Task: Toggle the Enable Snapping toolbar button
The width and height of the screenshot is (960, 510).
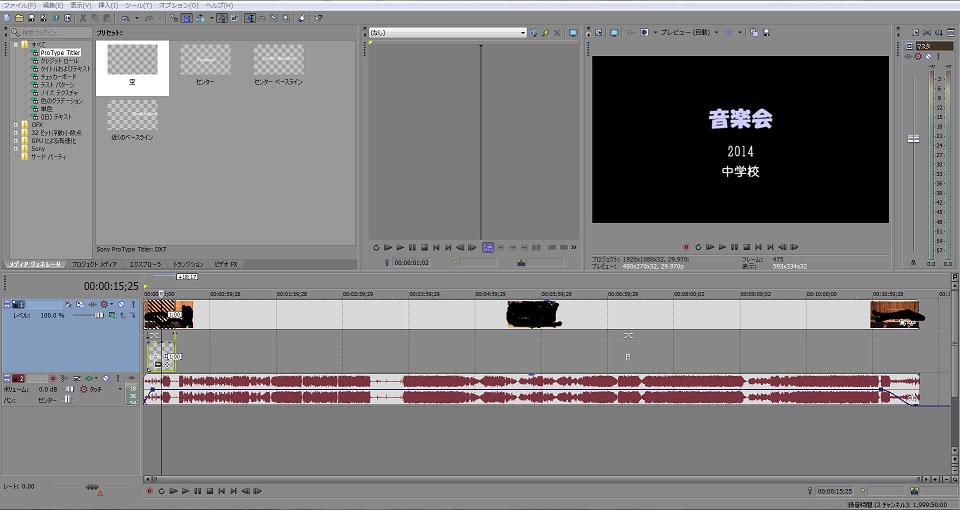Action: pyautogui.click(x=174, y=18)
